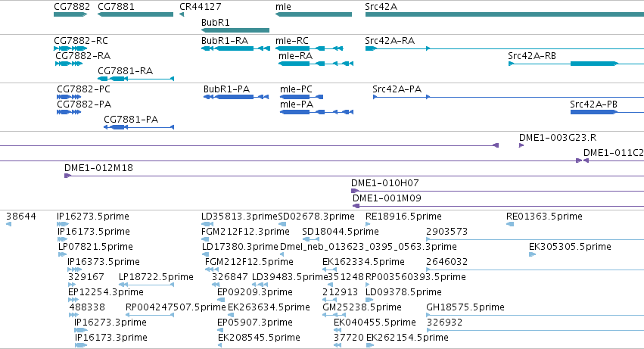644x349 pixels.
Task: Select the Src42A-RB transcript
Action: [x=576, y=64]
